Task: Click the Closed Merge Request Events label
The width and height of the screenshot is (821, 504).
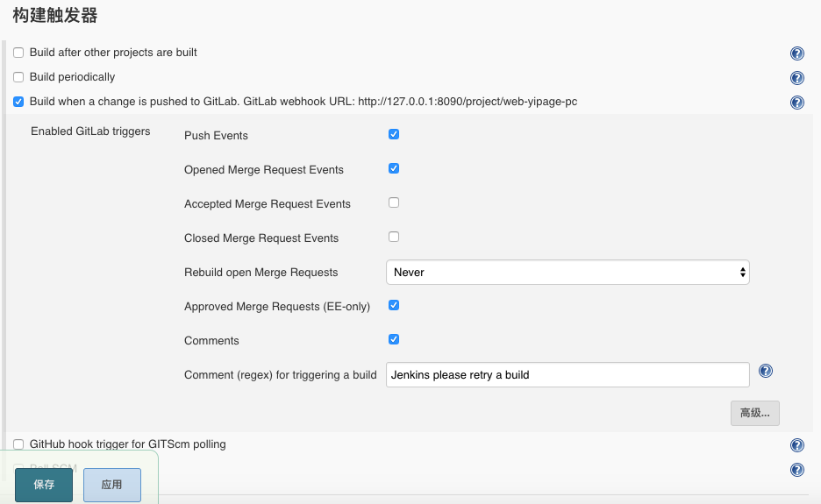Action: point(261,238)
